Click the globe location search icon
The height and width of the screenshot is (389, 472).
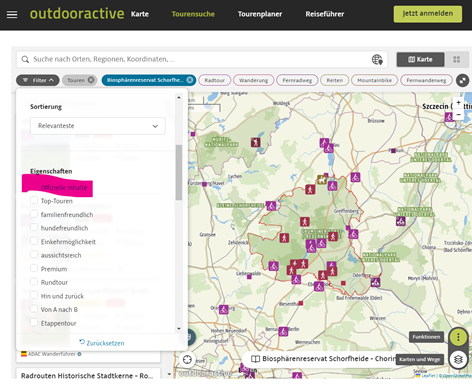(377, 60)
